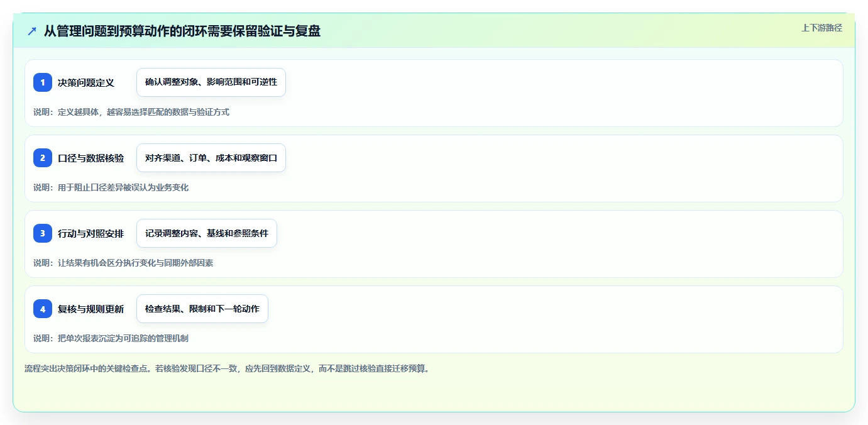Click the step 2 number badge
This screenshot has height=425, width=868.
(43, 158)
